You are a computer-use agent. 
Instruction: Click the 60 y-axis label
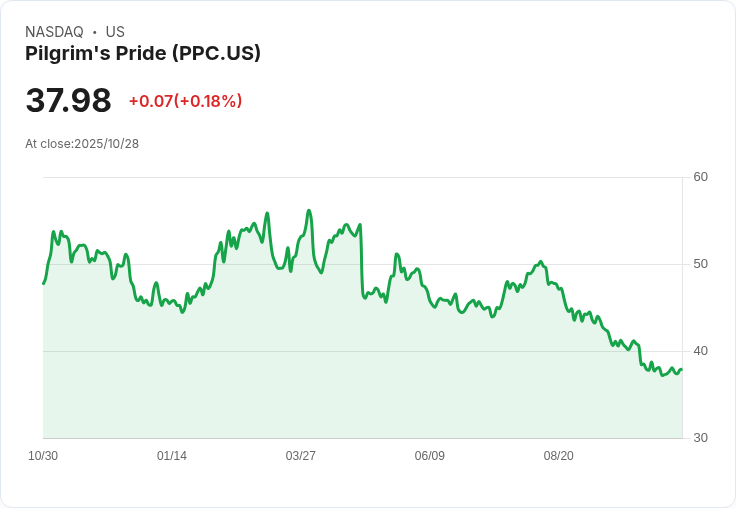point(701,177)
